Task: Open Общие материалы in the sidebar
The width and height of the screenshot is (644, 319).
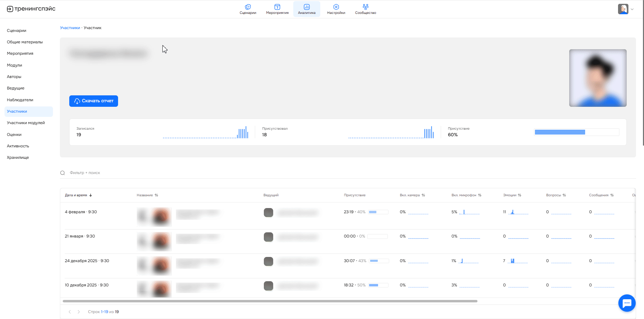Action: click(x=25, y=42)
